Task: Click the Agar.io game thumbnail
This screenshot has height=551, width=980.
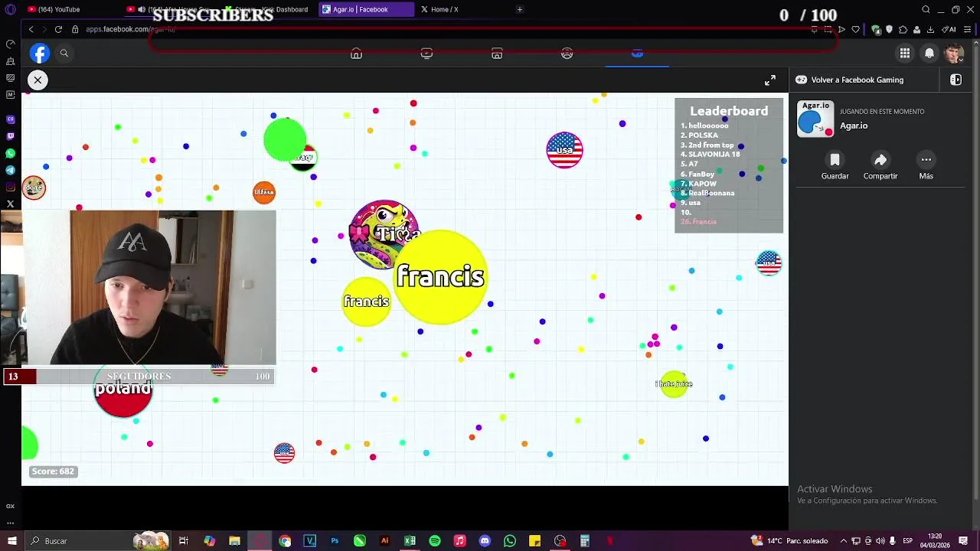Action: click(x=815, y=119)
